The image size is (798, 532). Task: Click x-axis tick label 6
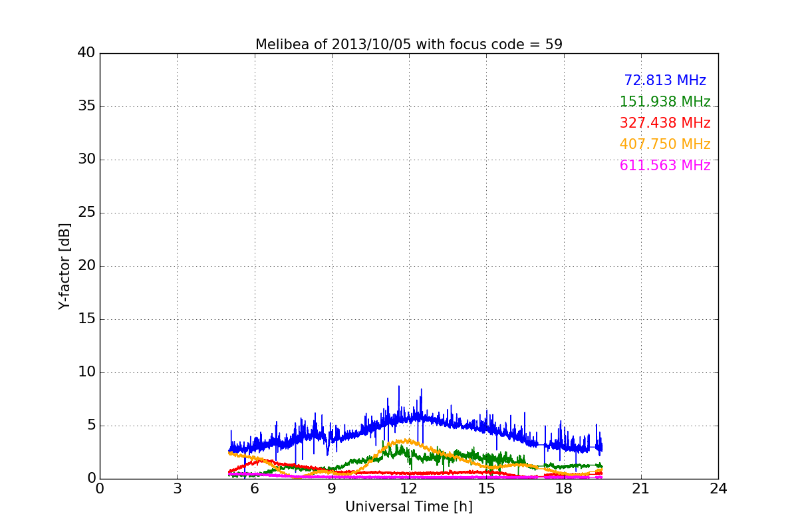pyautogui.click(x=254, y=489)
